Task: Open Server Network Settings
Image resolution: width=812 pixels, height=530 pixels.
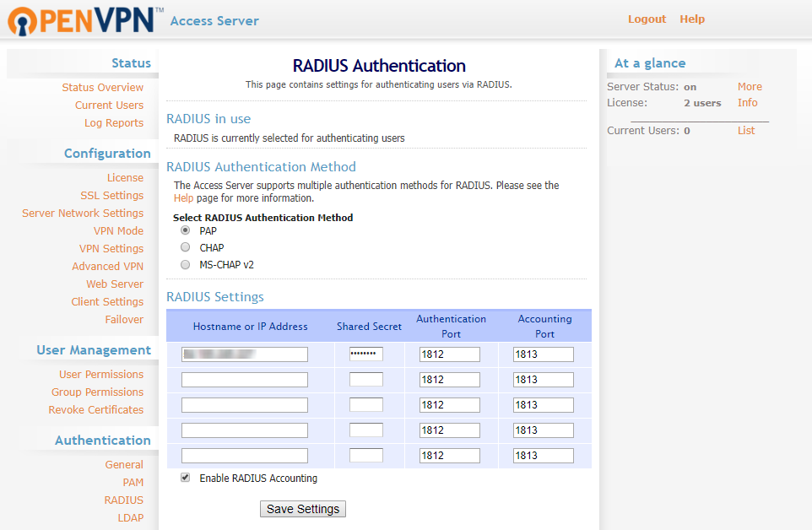Action: click(83, 213)
